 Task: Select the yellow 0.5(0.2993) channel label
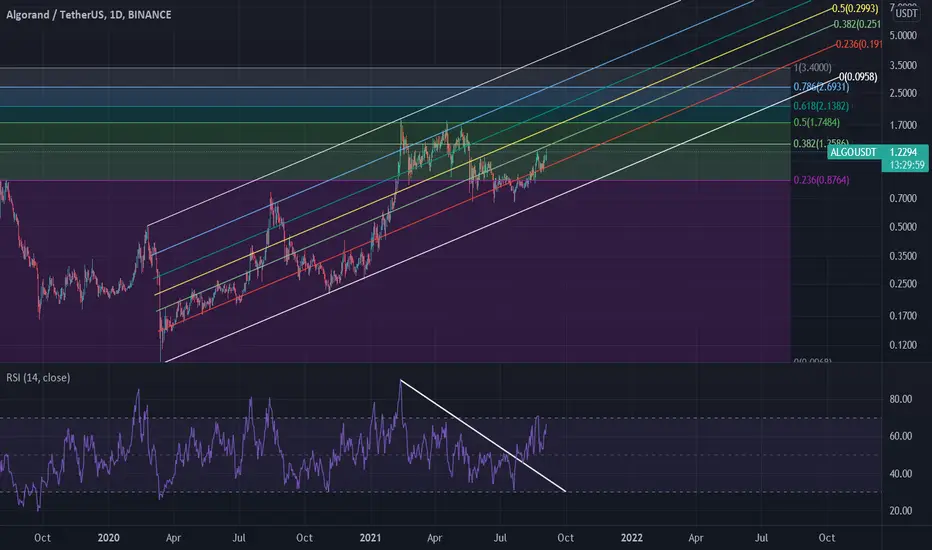[x=855, y=8]
